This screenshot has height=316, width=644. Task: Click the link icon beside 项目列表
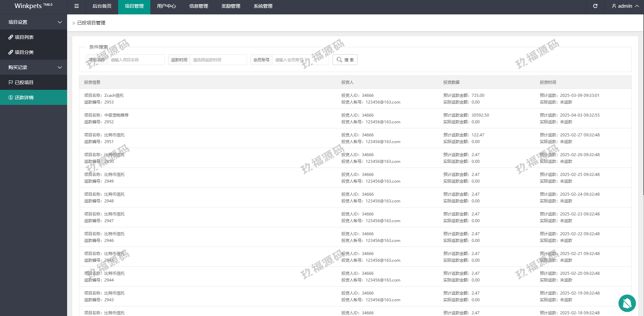pos(11,37)
